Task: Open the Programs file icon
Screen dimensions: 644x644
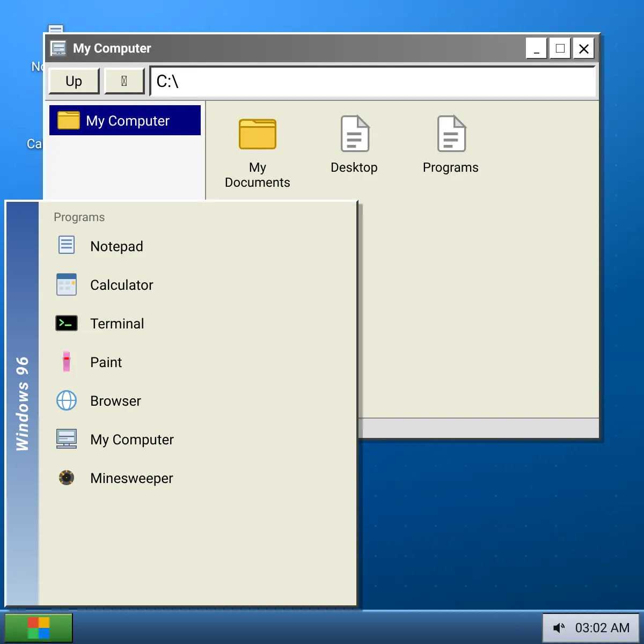Action: (451, 134)
